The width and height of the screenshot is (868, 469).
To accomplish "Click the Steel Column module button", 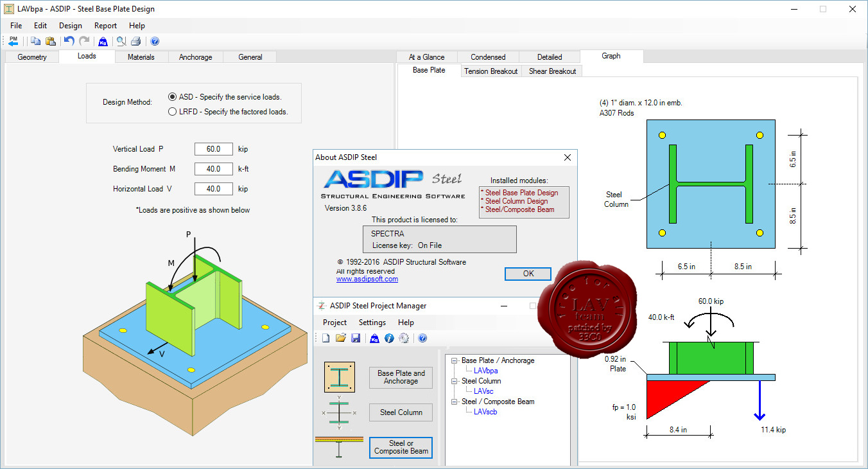I will coord(401,412).
